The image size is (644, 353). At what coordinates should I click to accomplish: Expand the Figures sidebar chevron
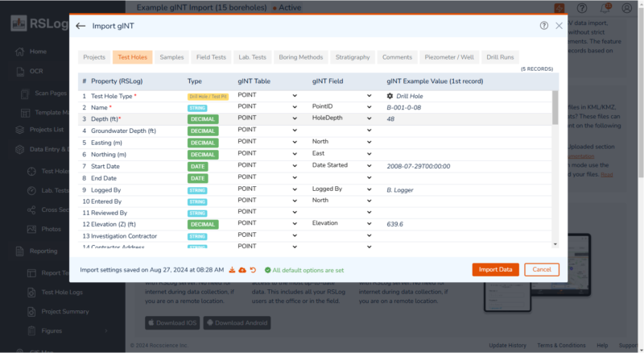click(106, 330)
